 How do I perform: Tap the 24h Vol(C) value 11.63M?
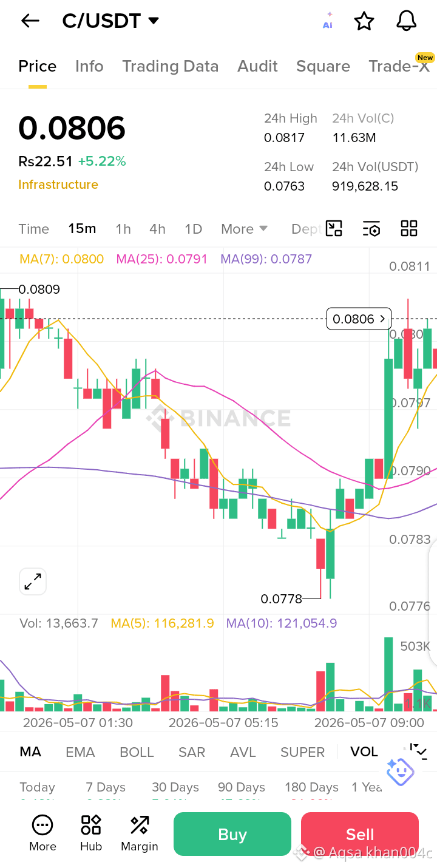click(354, 138)
